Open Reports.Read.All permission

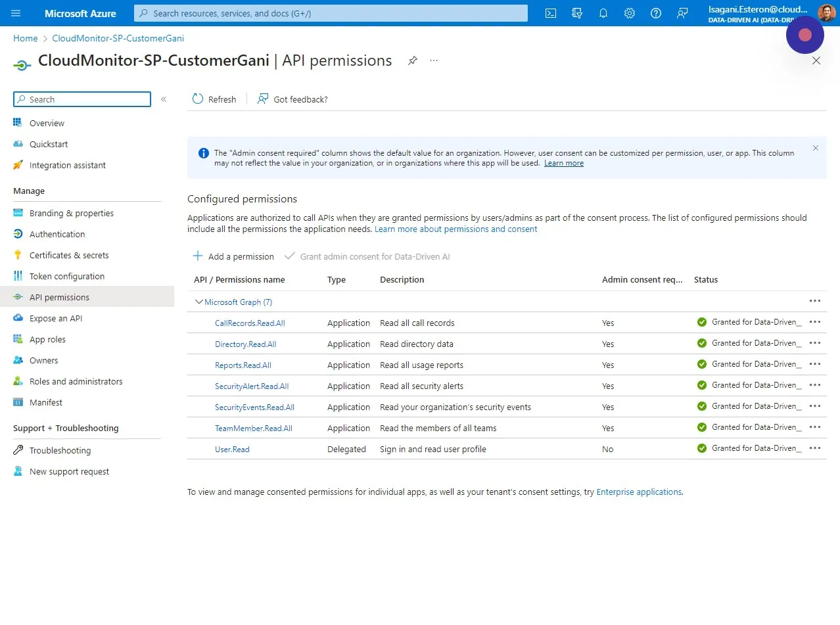pos(243,365)
